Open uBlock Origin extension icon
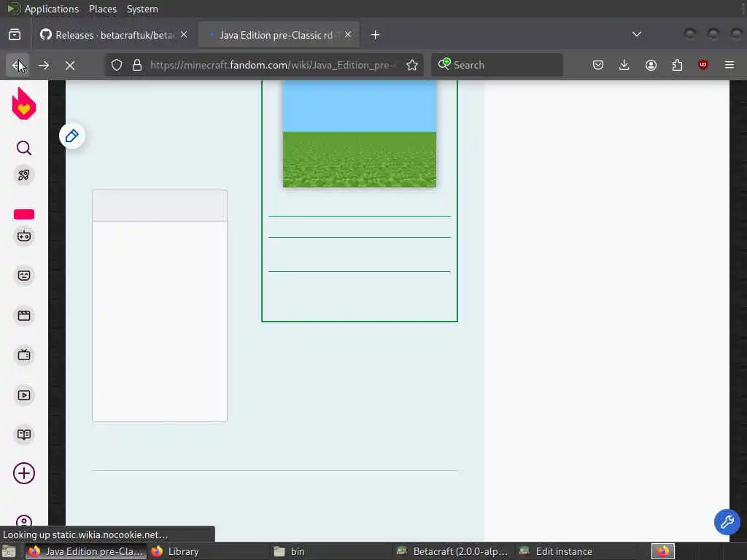Viewport: 747px width, 560px height. point(703,65)
